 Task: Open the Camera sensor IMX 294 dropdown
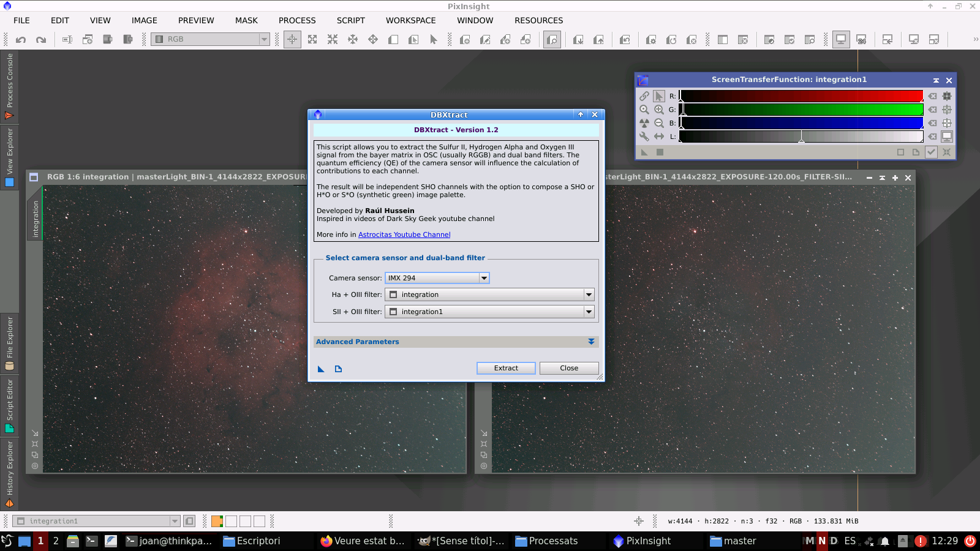coord(484,277)
